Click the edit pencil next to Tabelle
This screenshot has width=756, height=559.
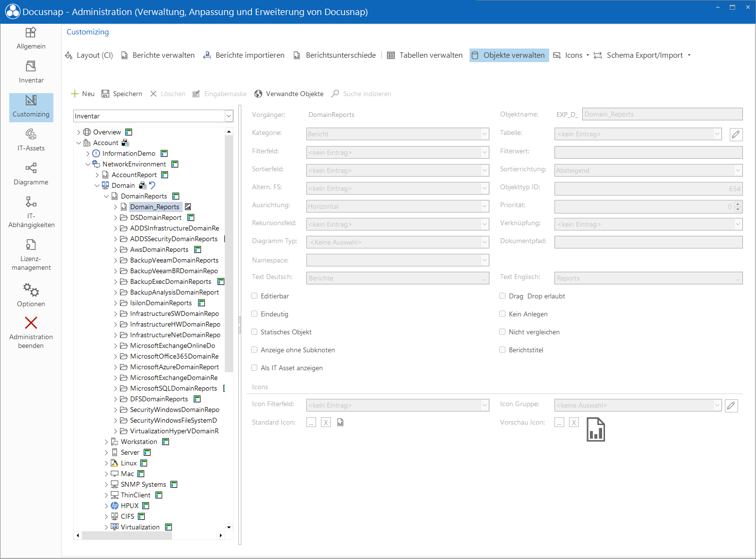point(736,134)
